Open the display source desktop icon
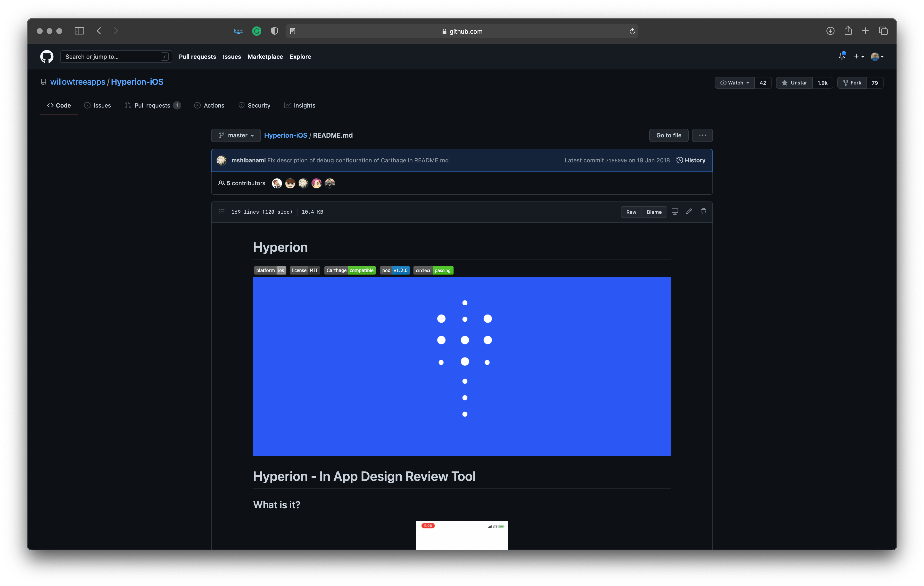 click(x=675, y=212)
